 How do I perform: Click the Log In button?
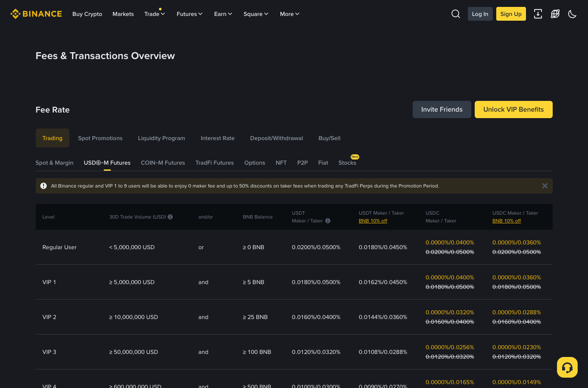click(x=480, y=14)
